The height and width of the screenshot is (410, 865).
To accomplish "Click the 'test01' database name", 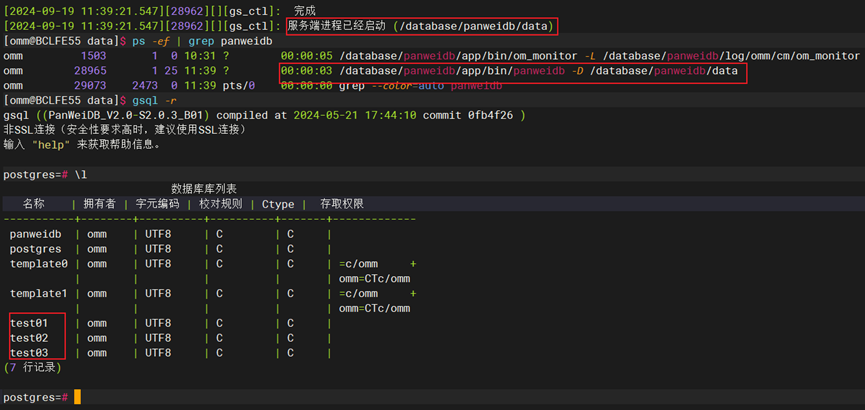I will click(29, 323).
